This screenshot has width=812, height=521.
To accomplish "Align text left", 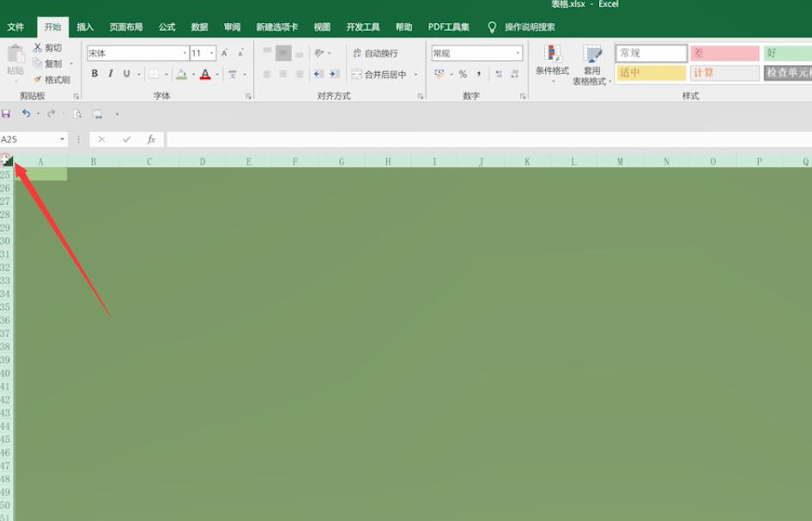I will pos(267,74).
